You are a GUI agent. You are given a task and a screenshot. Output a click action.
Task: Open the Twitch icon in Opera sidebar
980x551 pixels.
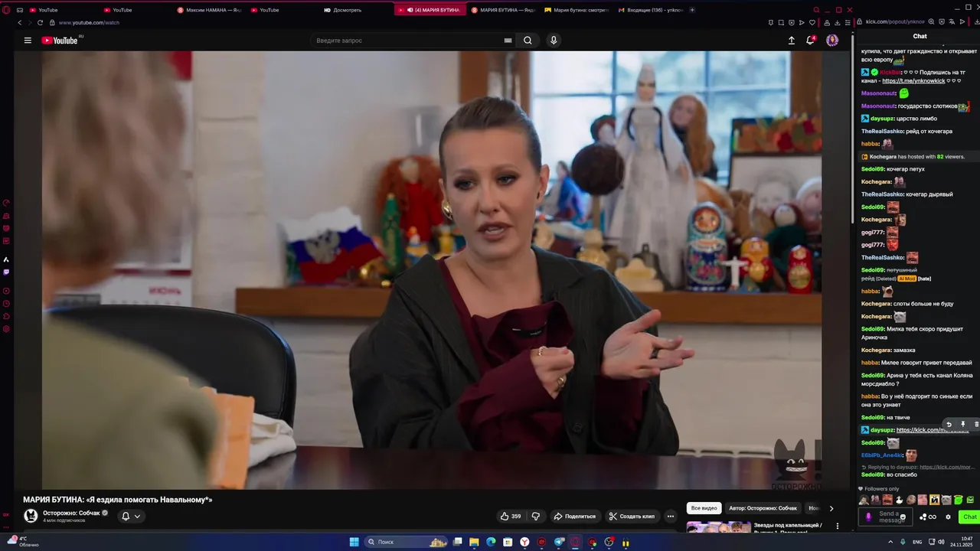tap(6, 272)
